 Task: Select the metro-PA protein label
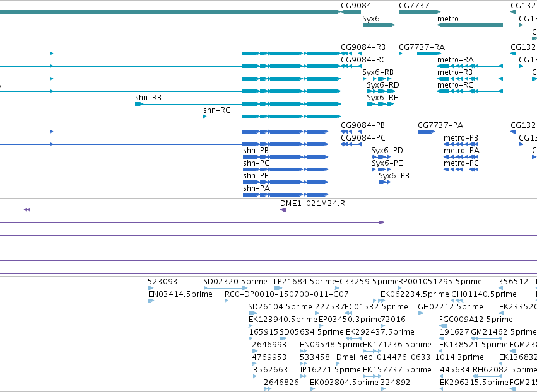(x=461, y=151)
